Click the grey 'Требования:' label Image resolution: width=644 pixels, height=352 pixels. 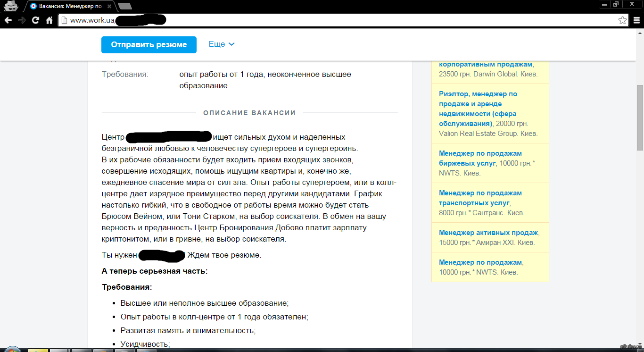click(125, 75)
